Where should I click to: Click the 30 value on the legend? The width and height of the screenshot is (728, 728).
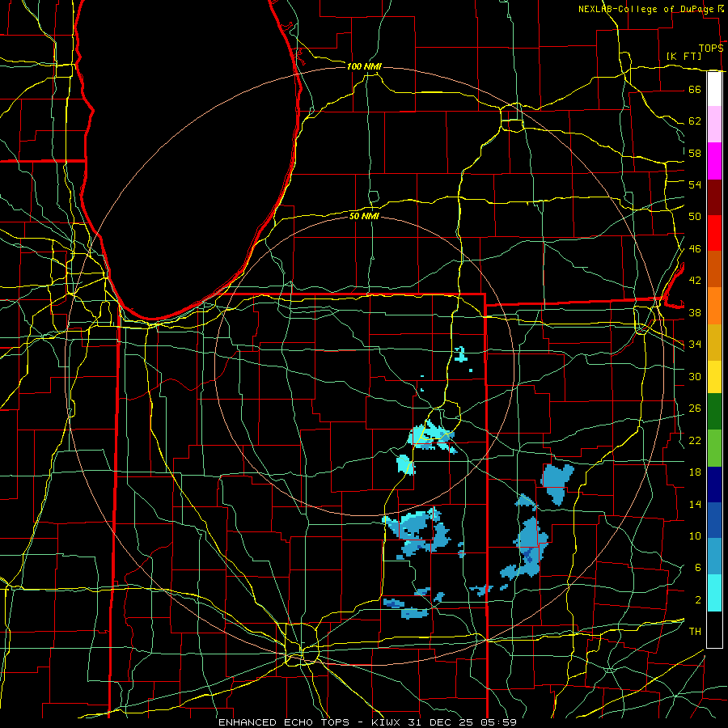695,376
